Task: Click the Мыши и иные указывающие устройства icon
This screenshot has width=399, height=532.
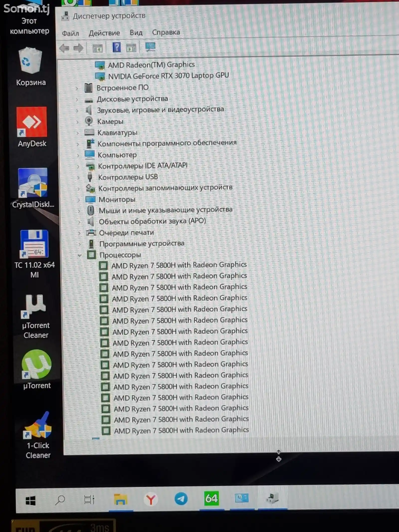Action: (91, 211)
